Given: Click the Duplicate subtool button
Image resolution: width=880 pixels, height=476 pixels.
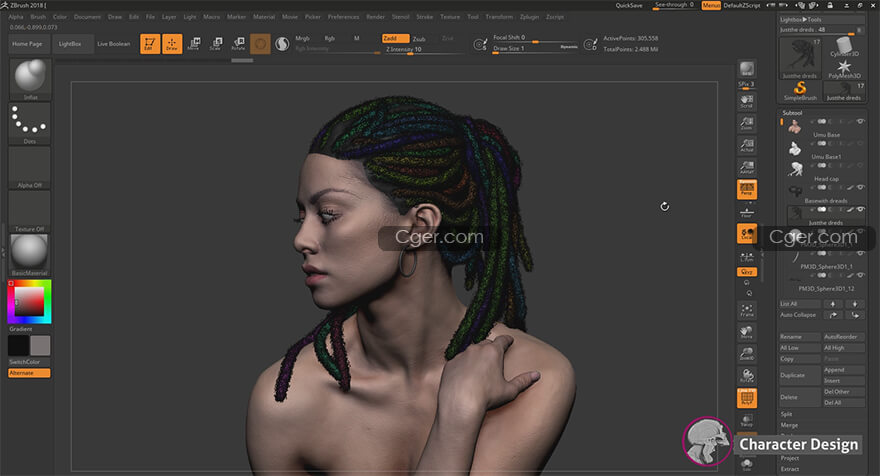Looking at the screenshot, I should (x=800, y=376).
